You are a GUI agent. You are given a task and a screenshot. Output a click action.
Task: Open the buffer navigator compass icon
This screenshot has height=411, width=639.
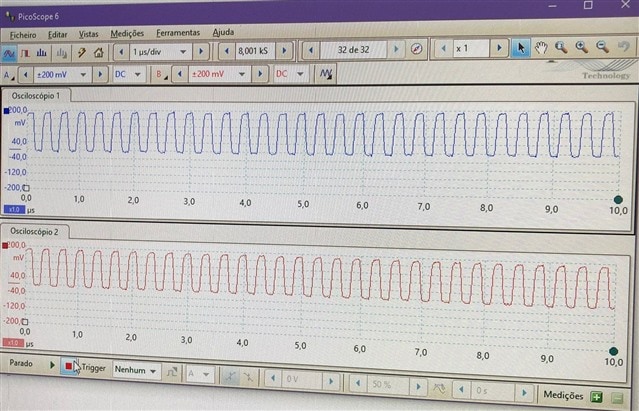pos(416,49)
